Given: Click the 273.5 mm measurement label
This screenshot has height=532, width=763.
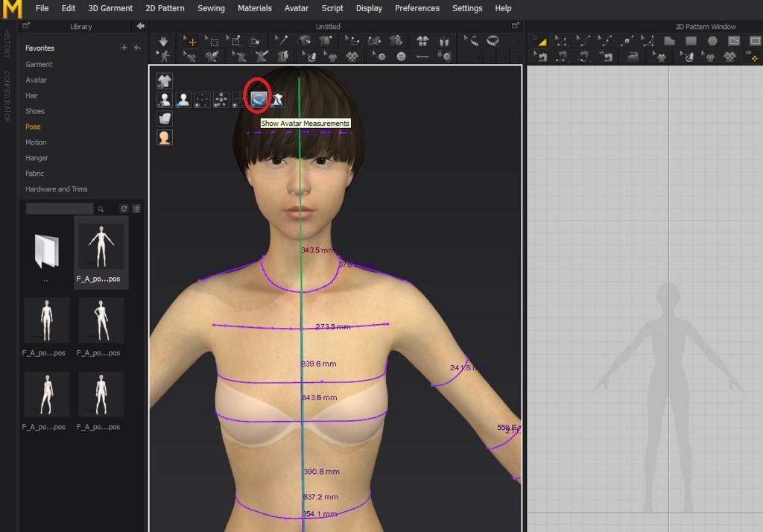Looking at the screenshot, I should [333, 326].
